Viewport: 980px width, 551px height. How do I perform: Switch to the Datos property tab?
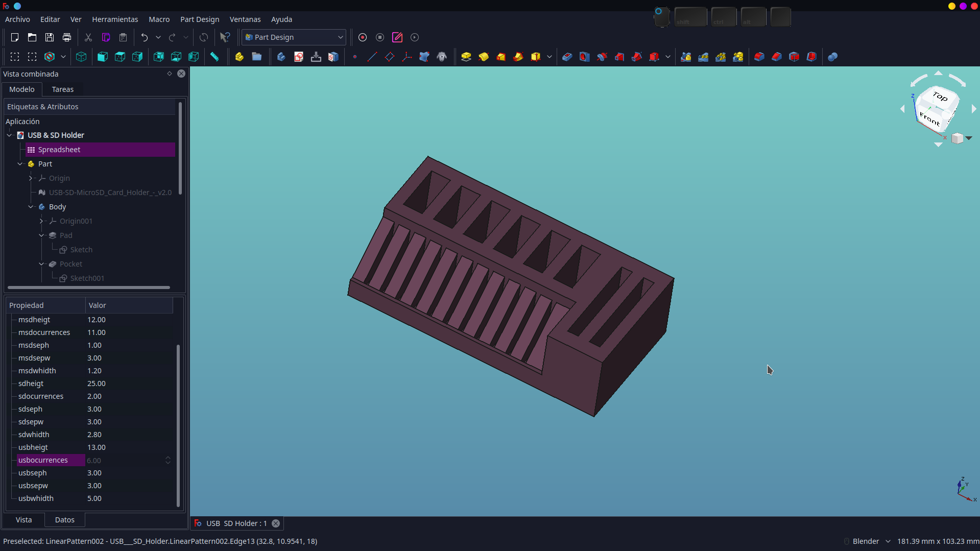(65, 520)
